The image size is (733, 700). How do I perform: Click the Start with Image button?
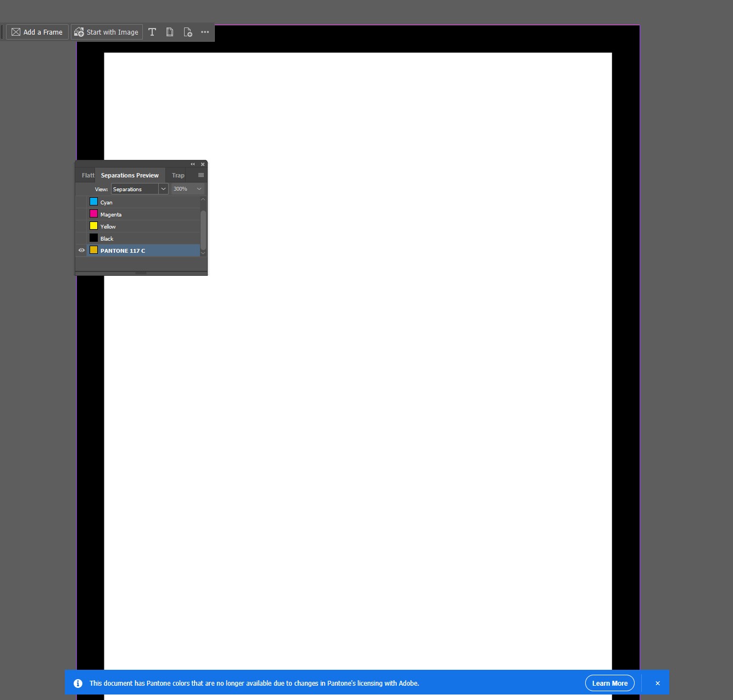107,32
